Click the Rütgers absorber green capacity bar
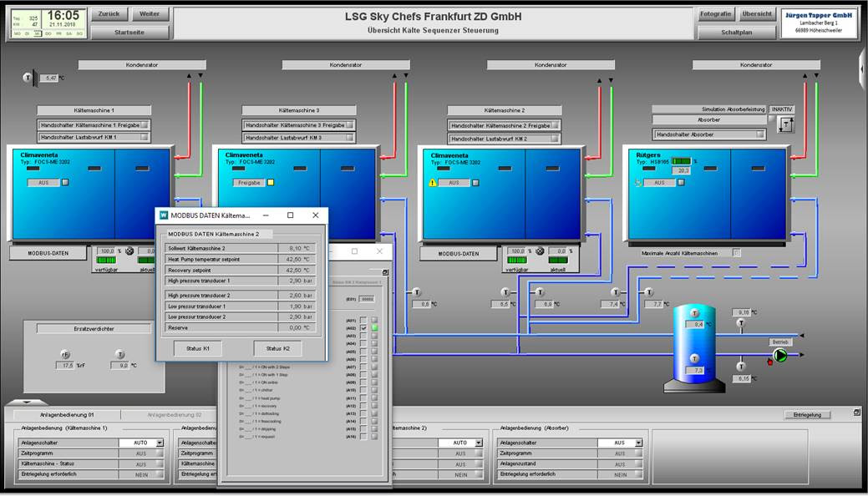The height and width of the screenshot is (496, 868). click(682, 161)
